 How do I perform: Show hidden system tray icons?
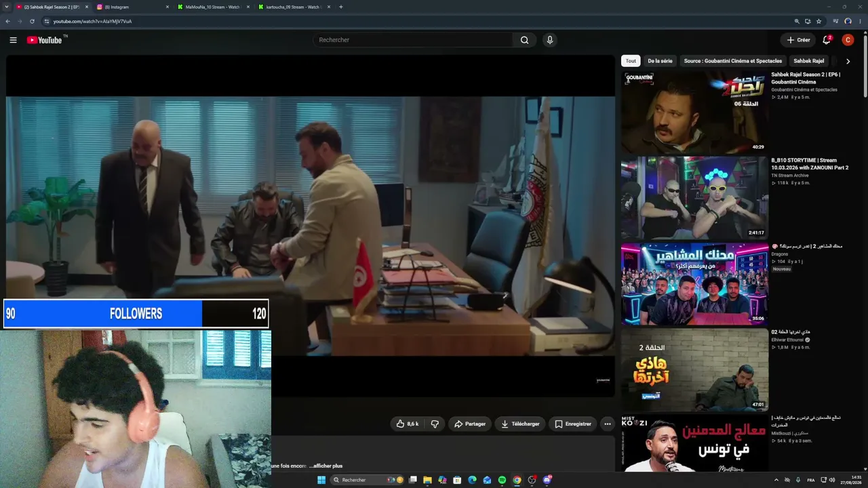[776, 480]
